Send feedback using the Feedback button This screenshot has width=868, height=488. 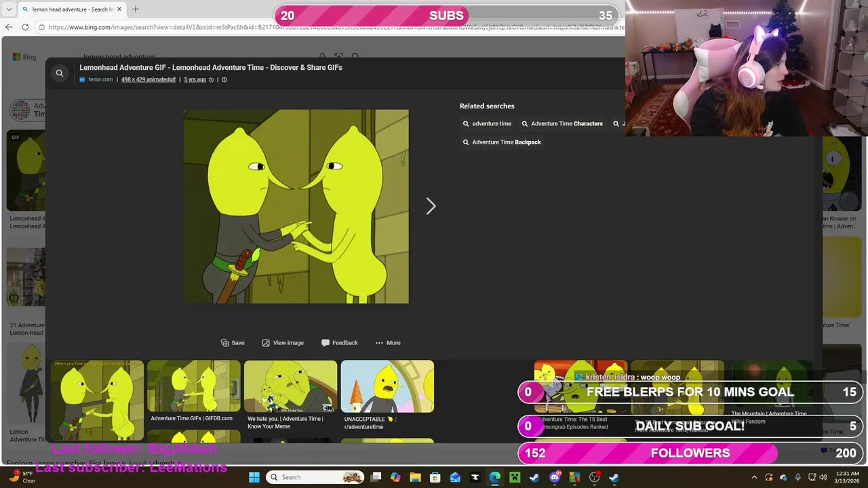340,342
